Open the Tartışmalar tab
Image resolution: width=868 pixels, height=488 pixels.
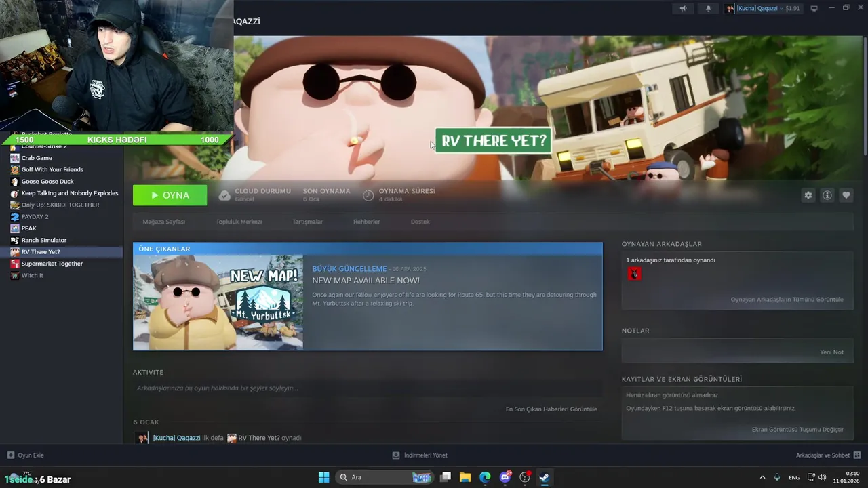coord(307,222)
